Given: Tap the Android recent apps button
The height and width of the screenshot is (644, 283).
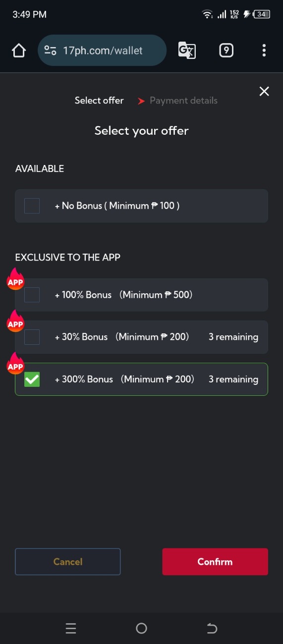Looking at the screenshot, I should (71, 629).
